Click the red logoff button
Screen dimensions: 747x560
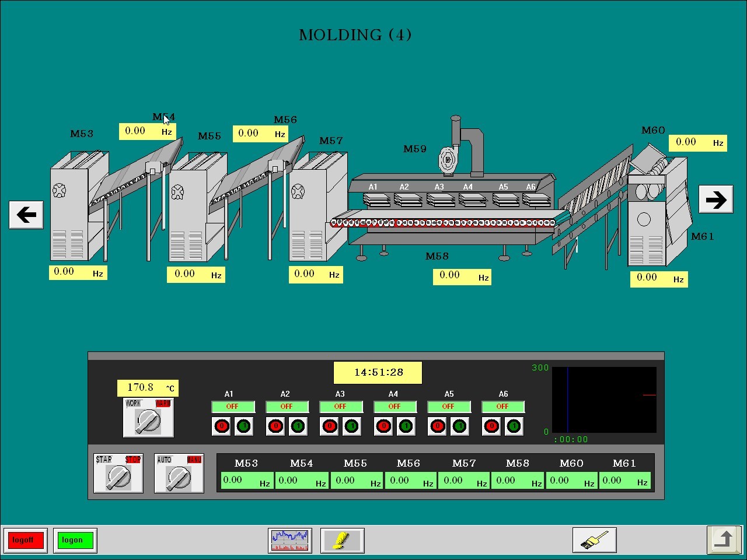click(x=25, y=540)
